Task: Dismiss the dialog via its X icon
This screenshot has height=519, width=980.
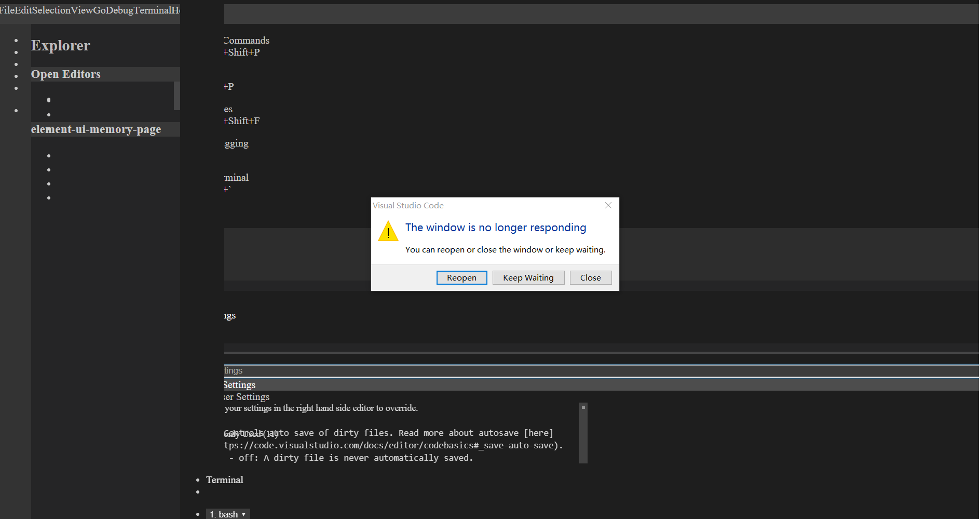Action: pos(608,205)
